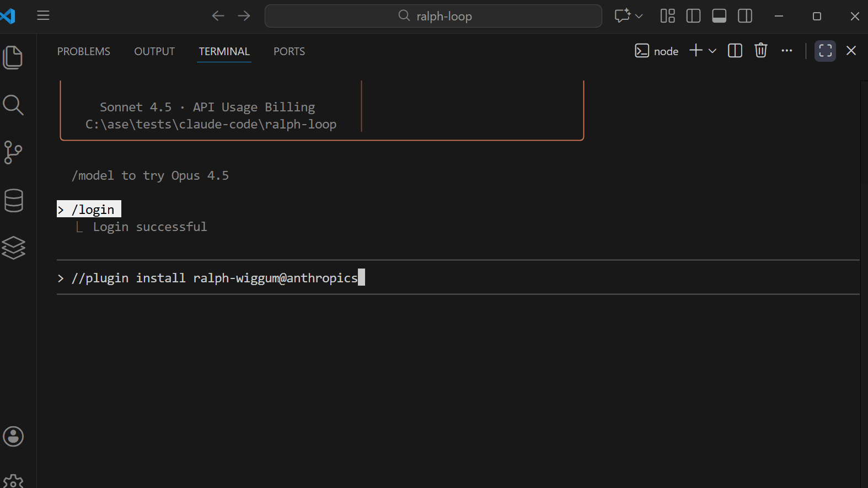Open the stacked layers view in activity bar
The height and width of the screenshot is (488, 868).
(13, 248)
